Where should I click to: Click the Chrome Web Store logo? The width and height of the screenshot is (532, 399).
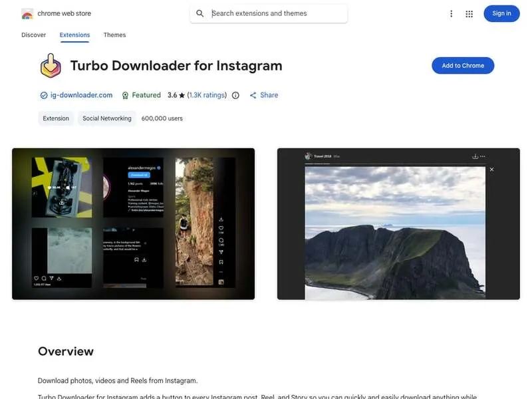(28, 13)
